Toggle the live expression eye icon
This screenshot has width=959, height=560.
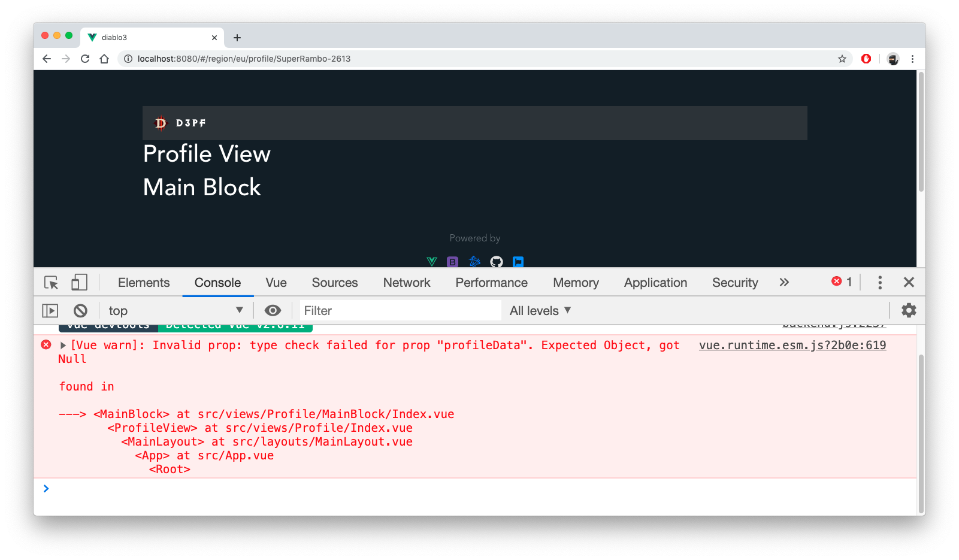coord(273,310)
